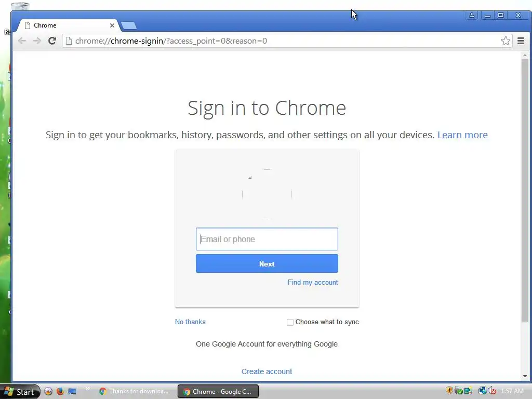Select the Chrome - Google Chrome taskbar button
The height and width of the screenshot is (399, 532).
coord(218,391)
